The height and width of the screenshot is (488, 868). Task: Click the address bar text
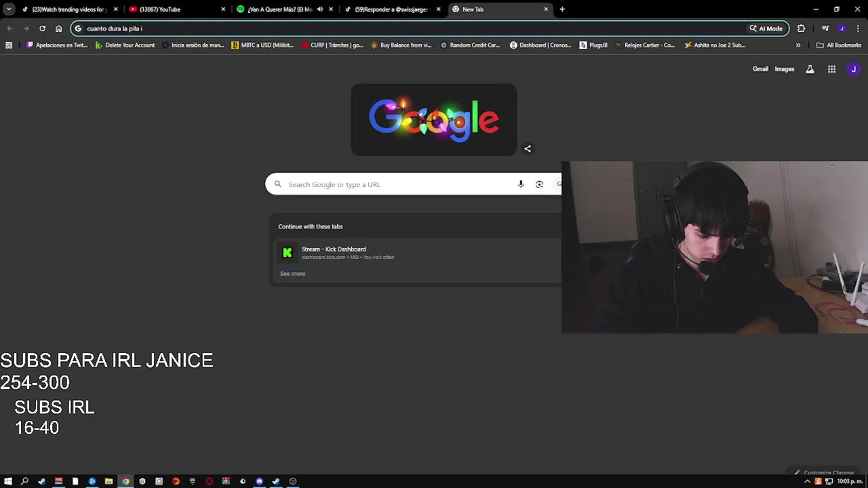pos(115,28)
